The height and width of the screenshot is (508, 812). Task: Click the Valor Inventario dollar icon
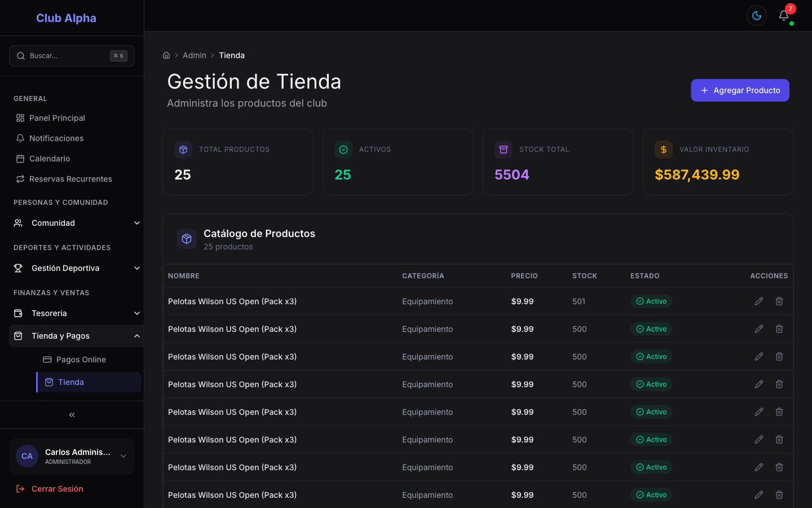[664, 150]
